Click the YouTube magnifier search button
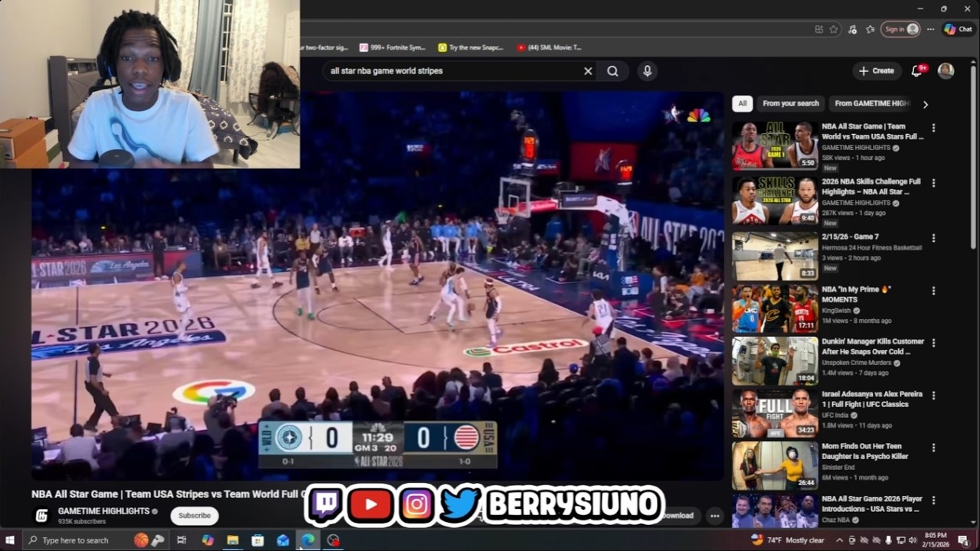980x551 pixels. point(612,71)
